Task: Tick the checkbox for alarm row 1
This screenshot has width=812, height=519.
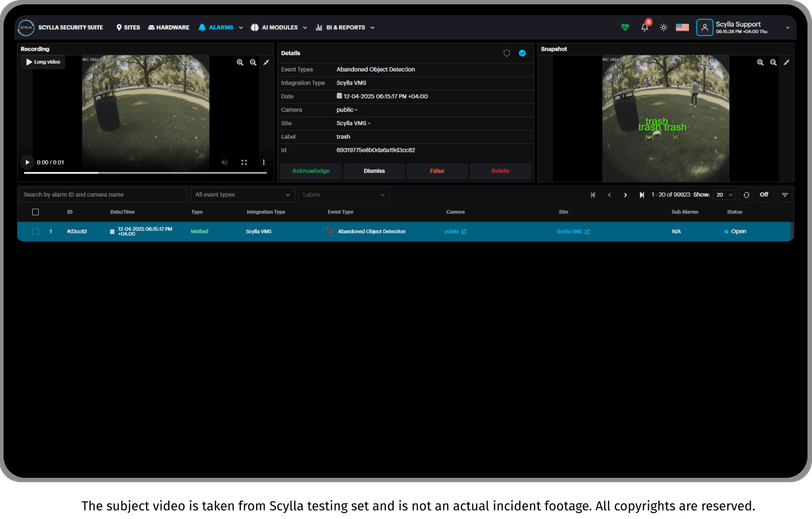Action: tap(35, 232)
